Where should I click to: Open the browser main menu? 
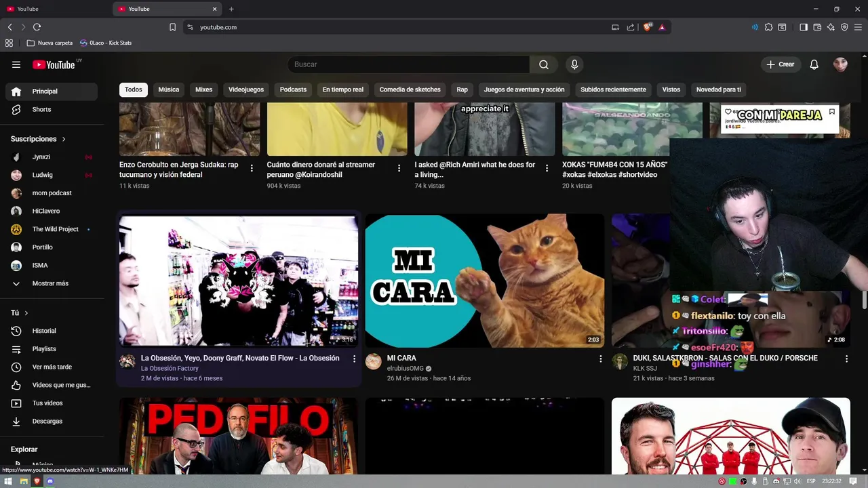pos(858,27)
